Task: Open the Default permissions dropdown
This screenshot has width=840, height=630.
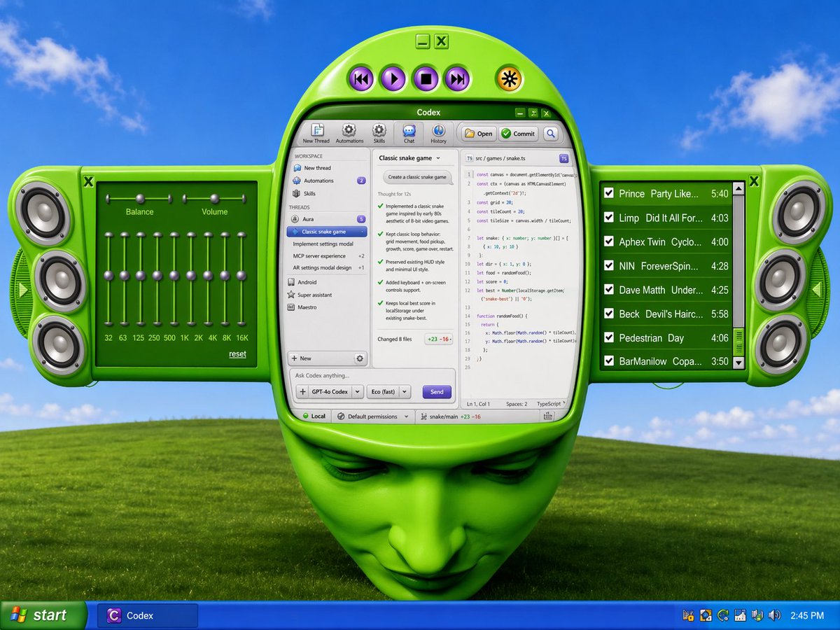Action: pyautogui.click(x=373, y=416)
